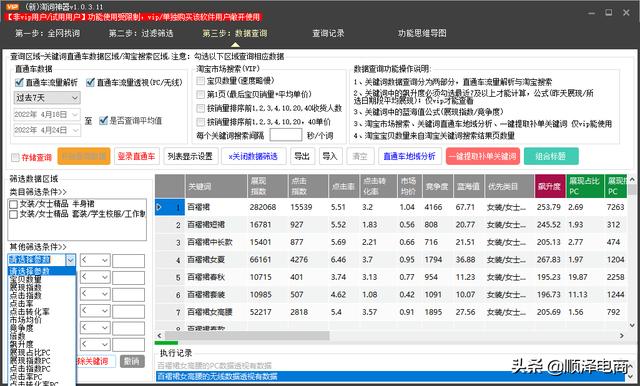Image resolution: width=640 pixels, height=386 pixels.
Task: Open 列表显示设置 settings
Action: point(190,156)
